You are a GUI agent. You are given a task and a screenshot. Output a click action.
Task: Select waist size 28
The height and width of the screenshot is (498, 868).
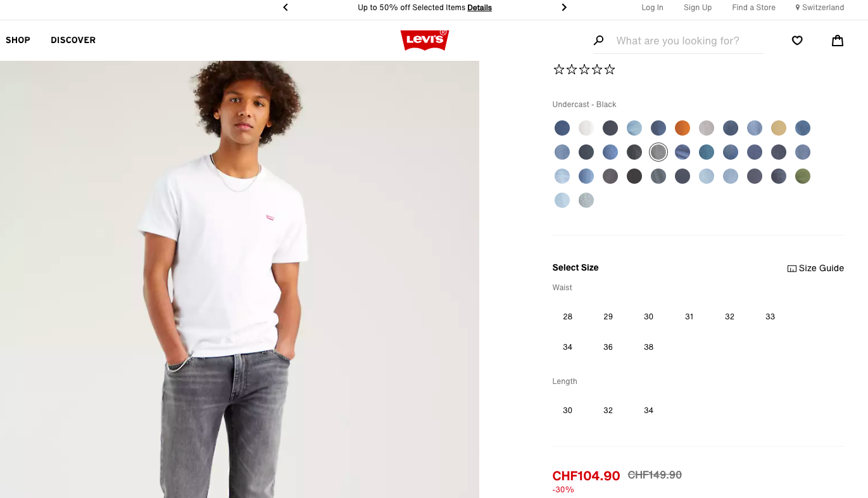pyautogui.click(x=567, y=316)
